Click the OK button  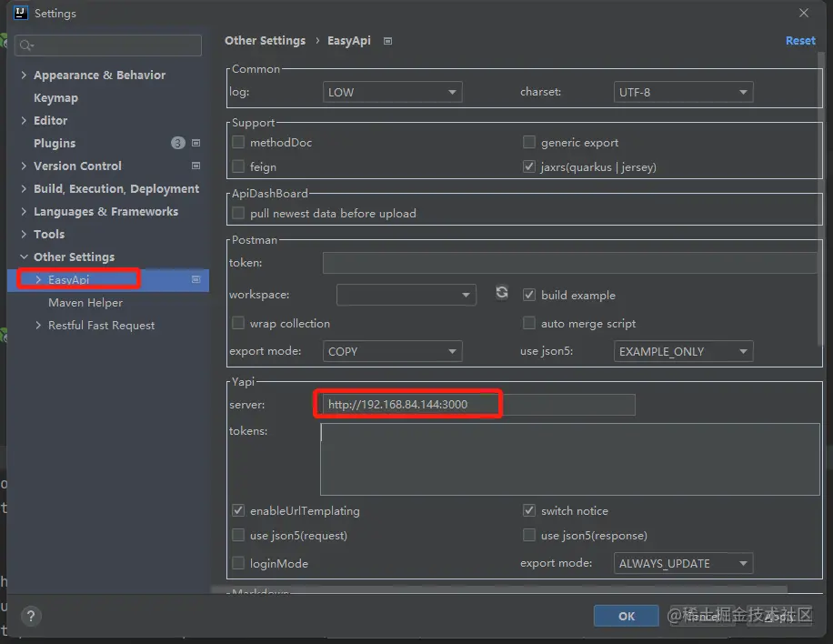[x=627, y=616]
